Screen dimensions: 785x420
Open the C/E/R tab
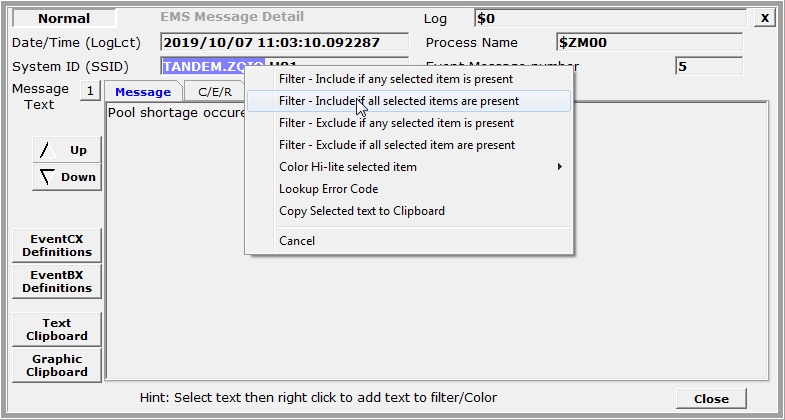click(214, 92)
